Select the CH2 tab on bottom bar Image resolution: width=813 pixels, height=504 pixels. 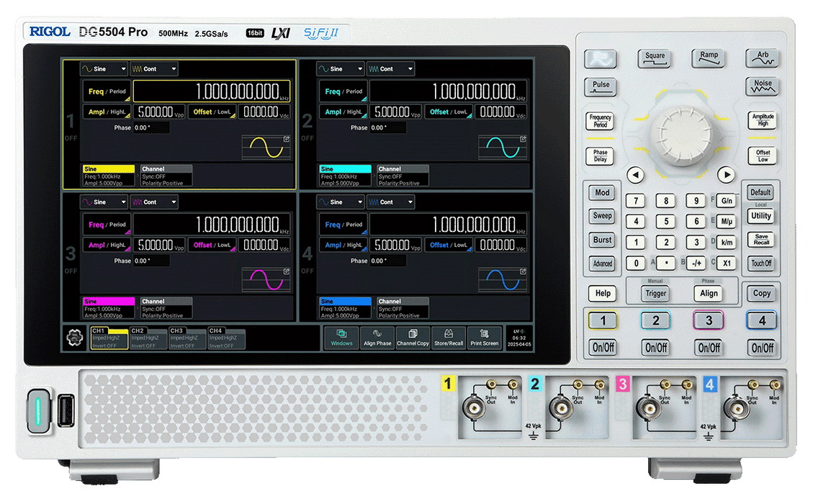[148, 338]
